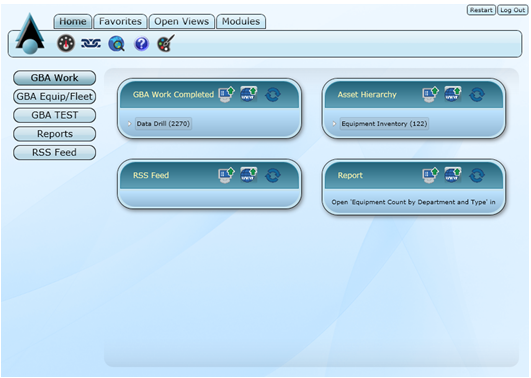531x378 pixels.
Task: Switch to the Open Views tab
Action: [182, 21]
